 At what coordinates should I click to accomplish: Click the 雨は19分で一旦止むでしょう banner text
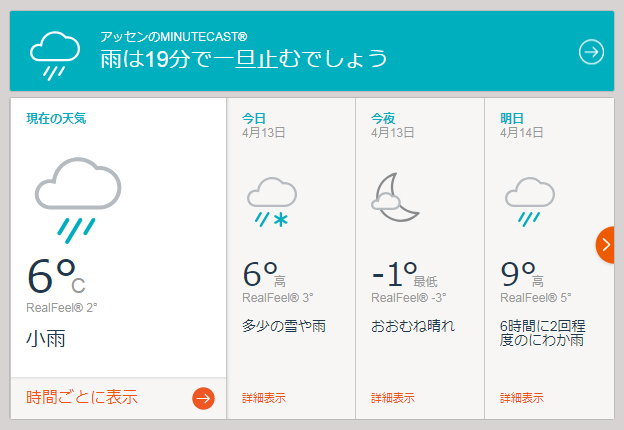(243, 58)
